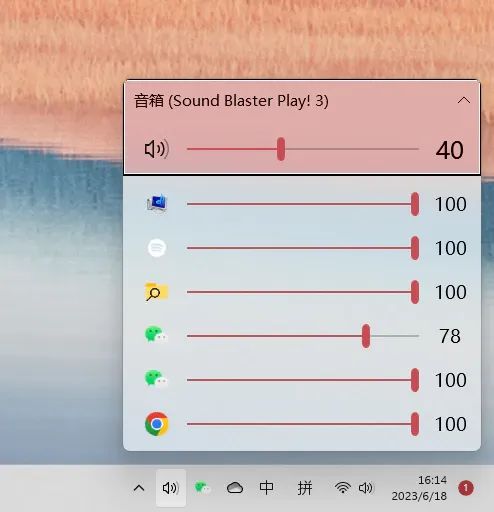Click the Spotify volume slider handle

click(415, 248)
